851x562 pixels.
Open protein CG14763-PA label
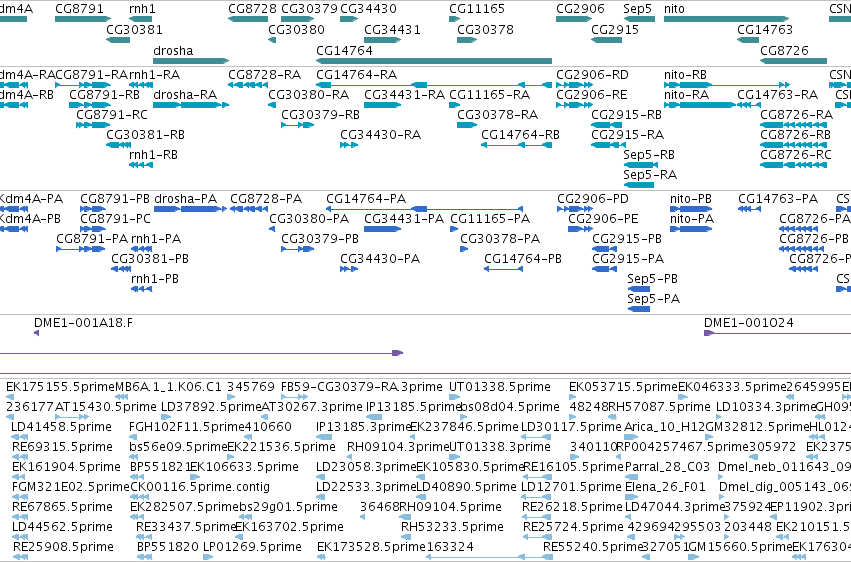click(778, 199)
